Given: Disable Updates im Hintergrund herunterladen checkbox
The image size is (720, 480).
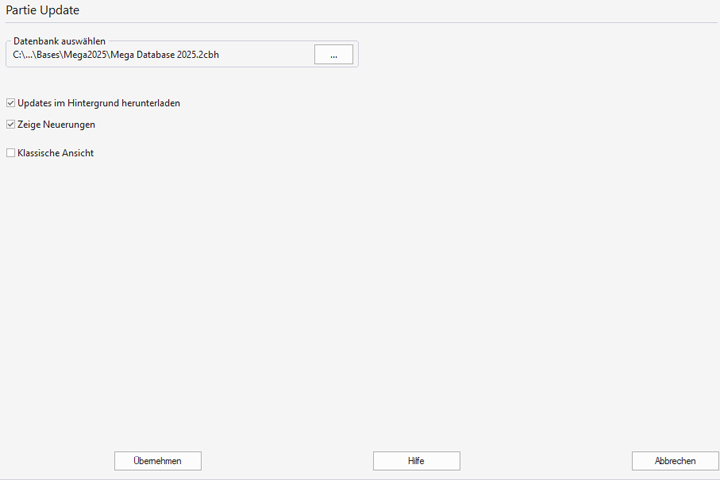Looking at the screenshot, I should 11,103.
